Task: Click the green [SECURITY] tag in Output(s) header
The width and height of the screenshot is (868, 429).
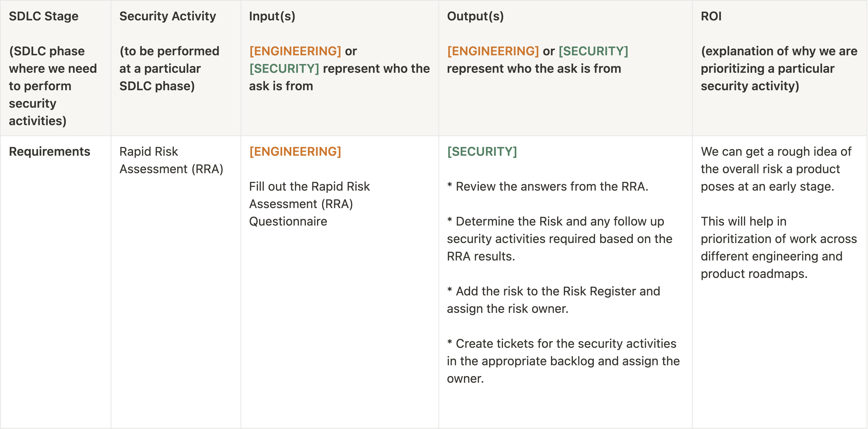Action: tap(593, 51)
